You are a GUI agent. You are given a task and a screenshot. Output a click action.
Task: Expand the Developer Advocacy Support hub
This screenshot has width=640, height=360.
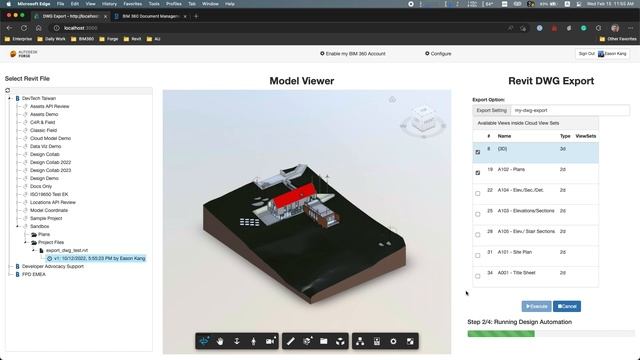coord(10,266)
